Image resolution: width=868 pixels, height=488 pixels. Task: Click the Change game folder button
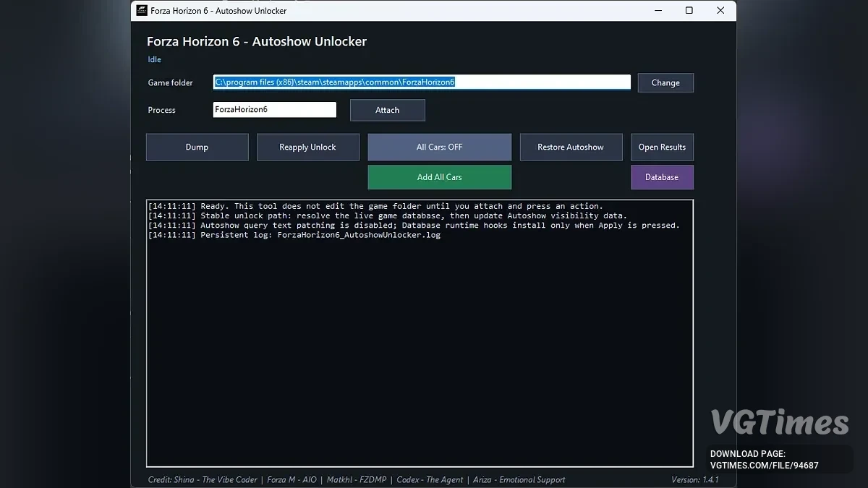[665, 82]
